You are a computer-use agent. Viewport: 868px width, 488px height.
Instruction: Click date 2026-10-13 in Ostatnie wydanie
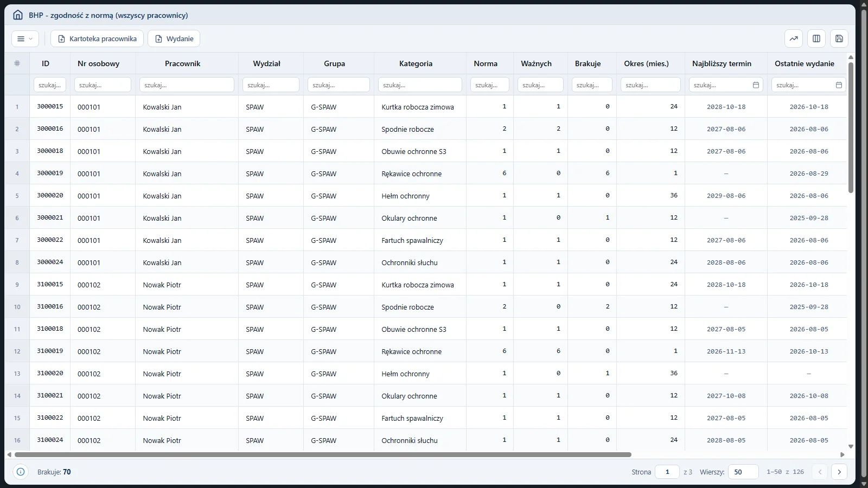[809, 351]
